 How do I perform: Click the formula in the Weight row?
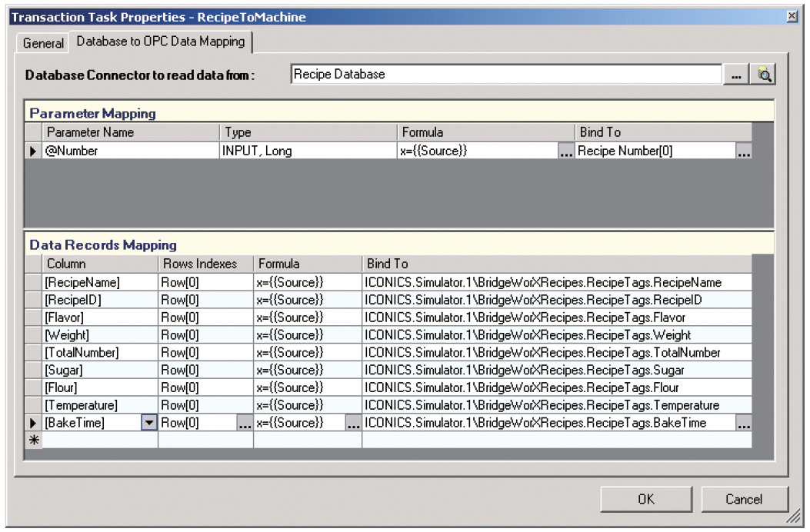click(x=308, y=335)
